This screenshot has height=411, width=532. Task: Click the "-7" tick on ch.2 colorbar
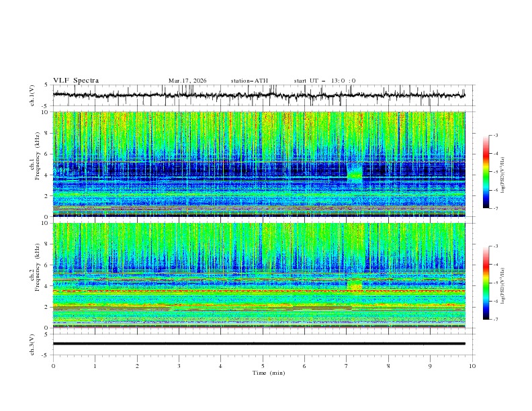[x=495, y=320]
